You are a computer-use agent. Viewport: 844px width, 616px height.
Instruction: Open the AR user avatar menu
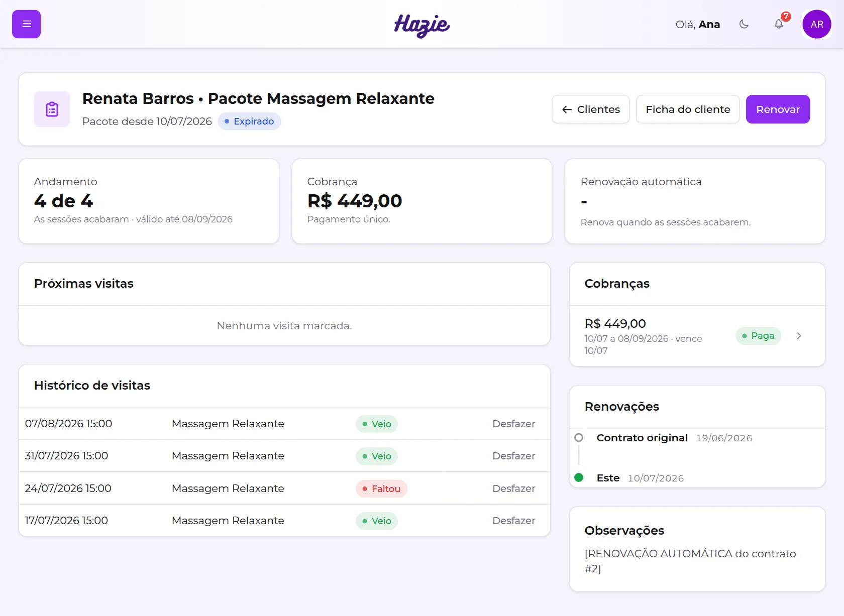click(x=817, y=24)
